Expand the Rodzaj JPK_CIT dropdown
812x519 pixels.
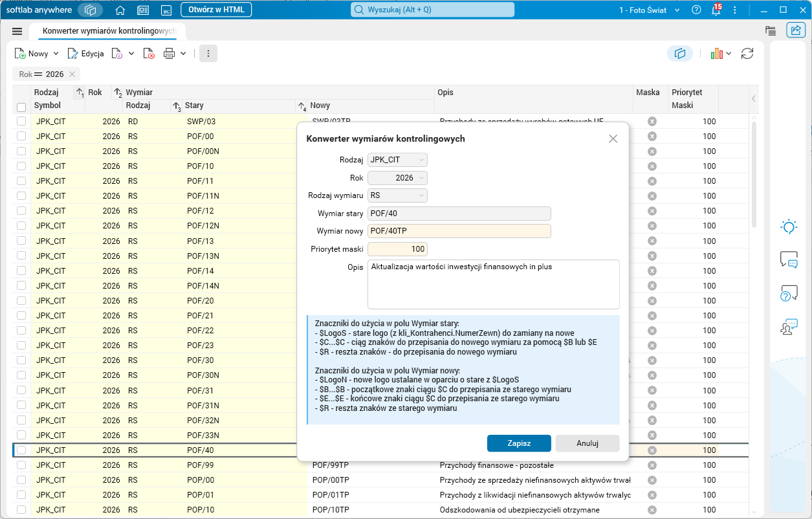(x=397, y=159)
